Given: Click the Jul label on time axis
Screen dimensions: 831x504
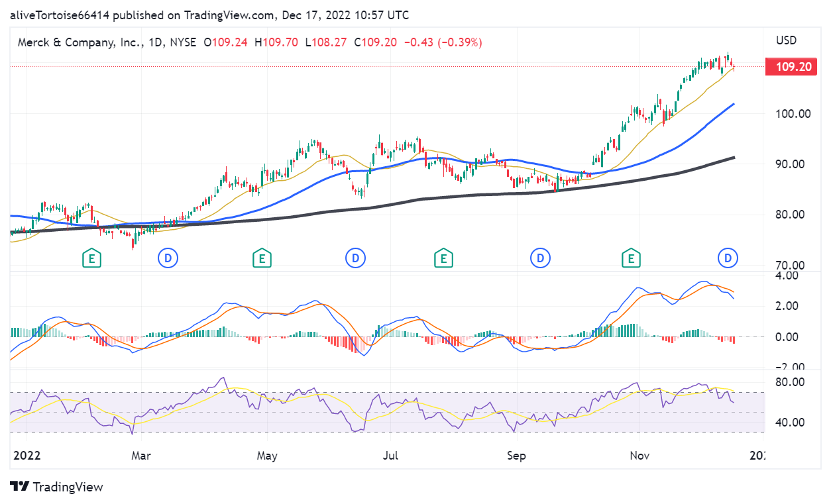Looking at the screenshot, I should click(x=390, y=456).
